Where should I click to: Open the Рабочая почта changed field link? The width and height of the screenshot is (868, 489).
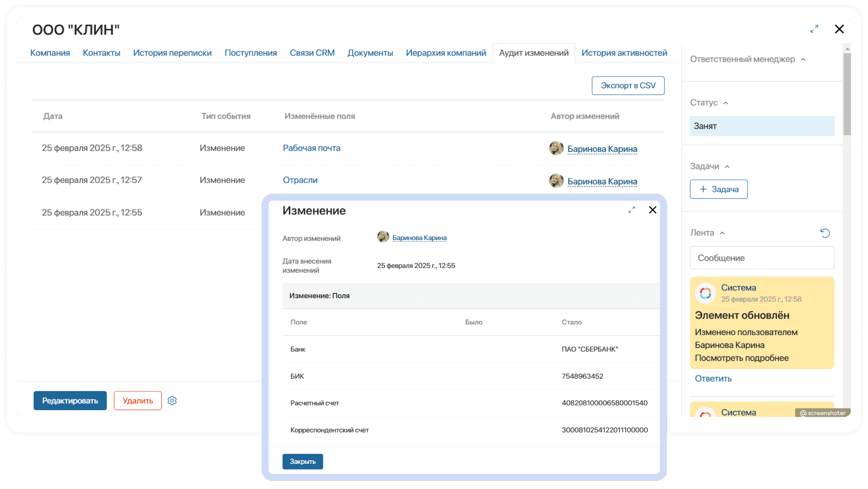click(311, 148)
